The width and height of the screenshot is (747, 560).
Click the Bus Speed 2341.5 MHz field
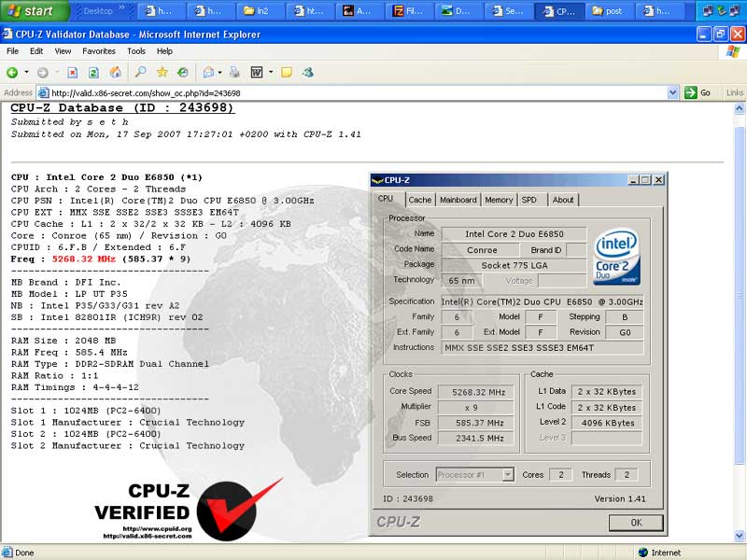pos(476,438)
